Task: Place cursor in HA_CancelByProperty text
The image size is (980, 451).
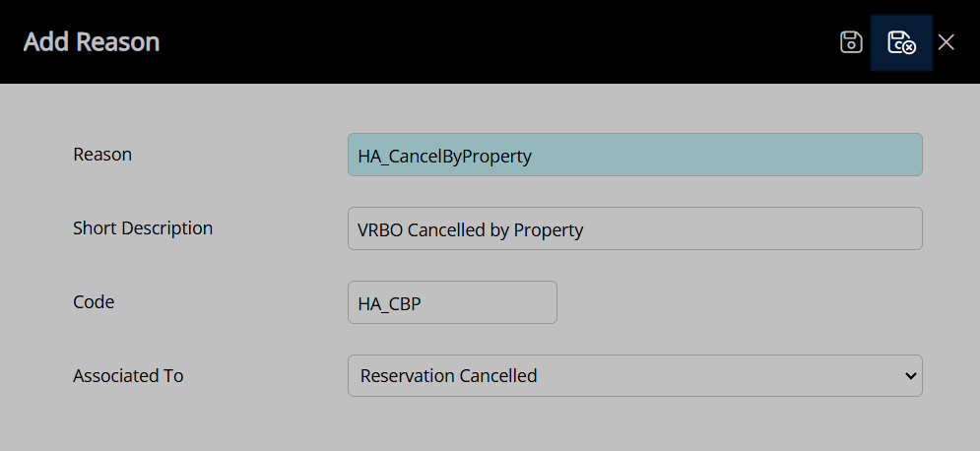Action: click(x=444, y=157)
